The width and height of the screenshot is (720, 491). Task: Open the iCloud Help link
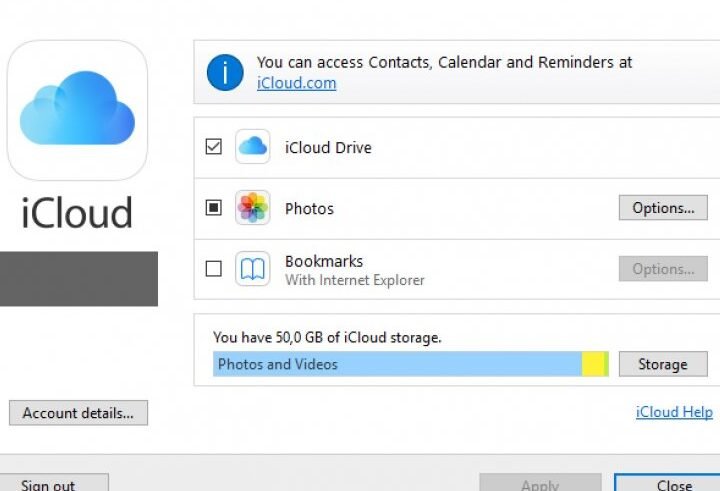click(x=674, y=412)
